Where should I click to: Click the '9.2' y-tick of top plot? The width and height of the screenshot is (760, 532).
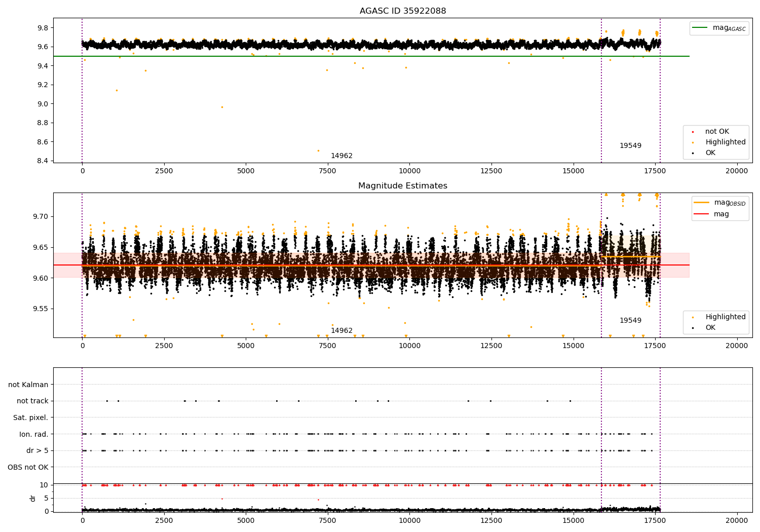click(x=43, y=85)
